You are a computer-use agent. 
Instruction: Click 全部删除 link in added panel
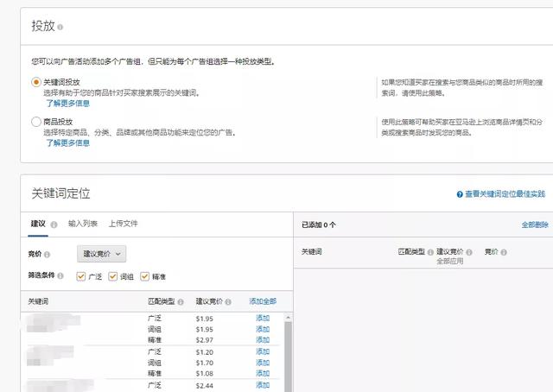pyautogui.click(x=535, y=224)
